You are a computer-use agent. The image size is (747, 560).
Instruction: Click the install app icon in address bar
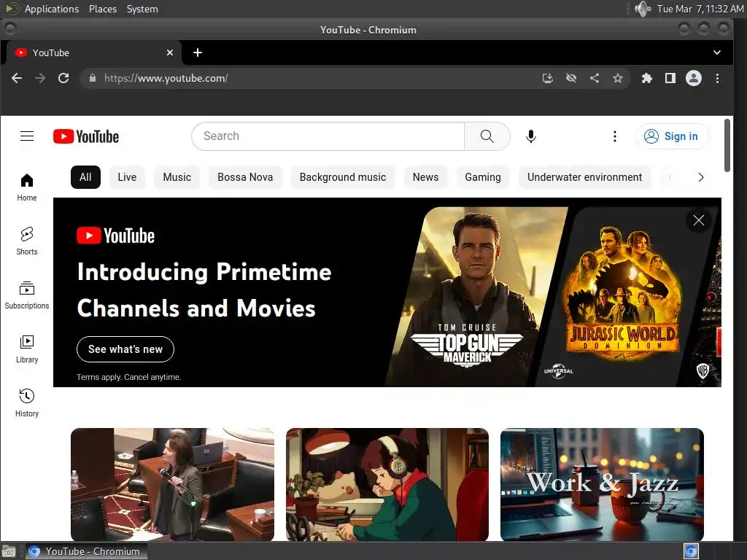point(548,78)
